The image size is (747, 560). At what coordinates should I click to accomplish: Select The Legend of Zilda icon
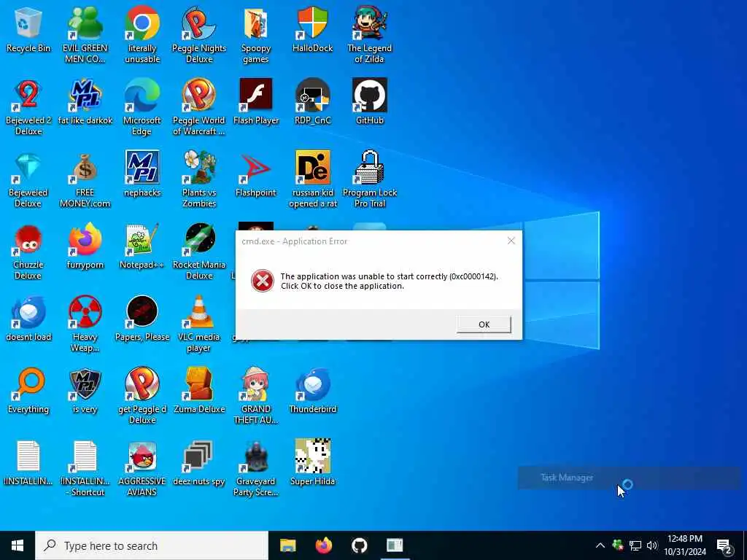370,34
